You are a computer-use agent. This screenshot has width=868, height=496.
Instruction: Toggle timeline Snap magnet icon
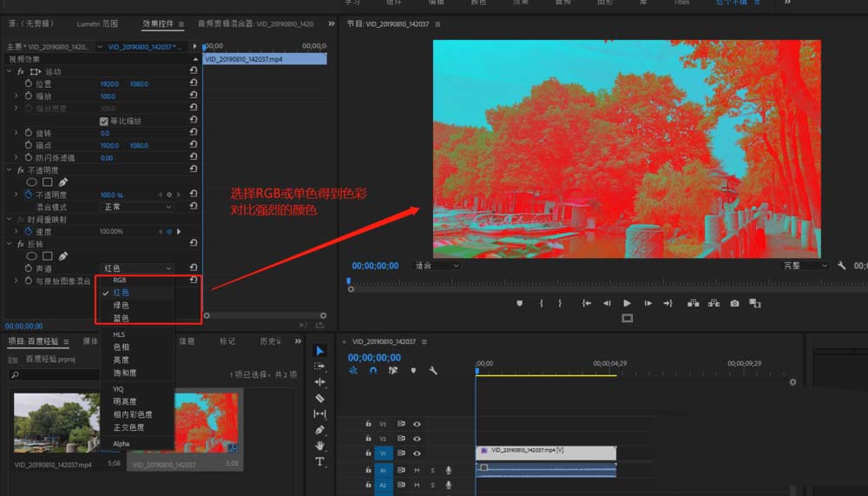[x=373, y=370]
